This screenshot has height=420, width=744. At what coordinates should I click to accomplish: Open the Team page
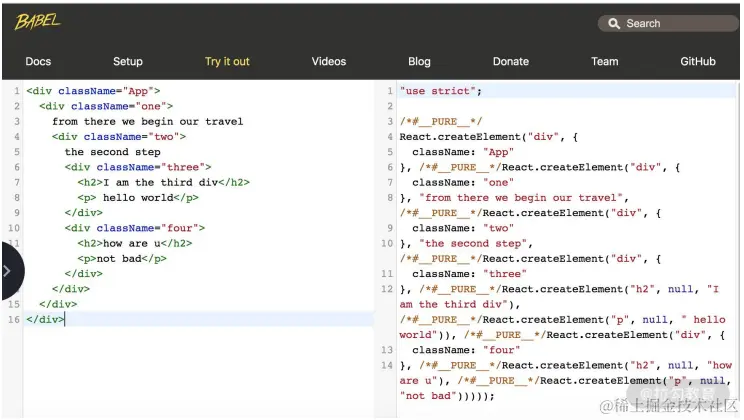coord(604,62)
